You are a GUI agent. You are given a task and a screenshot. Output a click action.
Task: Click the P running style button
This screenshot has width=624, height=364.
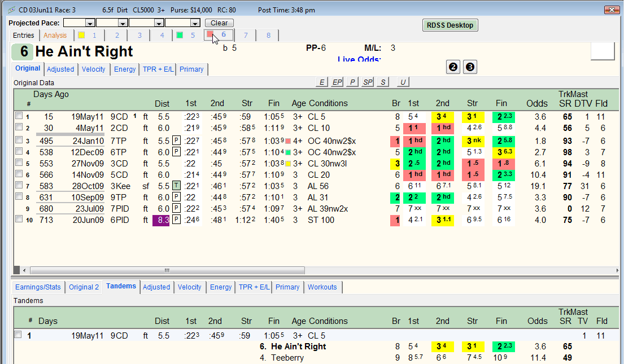point(352,82)
